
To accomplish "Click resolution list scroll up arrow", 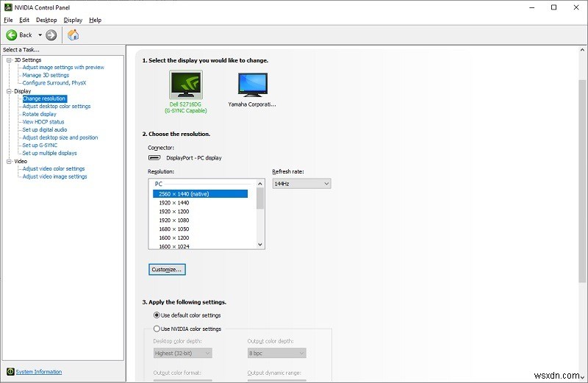I will pyautogui.click(x=260, y=184).
